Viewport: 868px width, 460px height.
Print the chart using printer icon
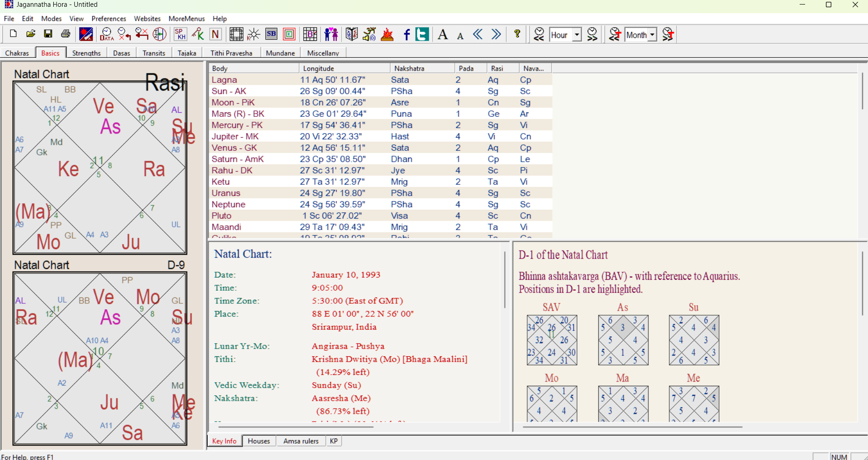pyautogui.click(x=66, y=34)
